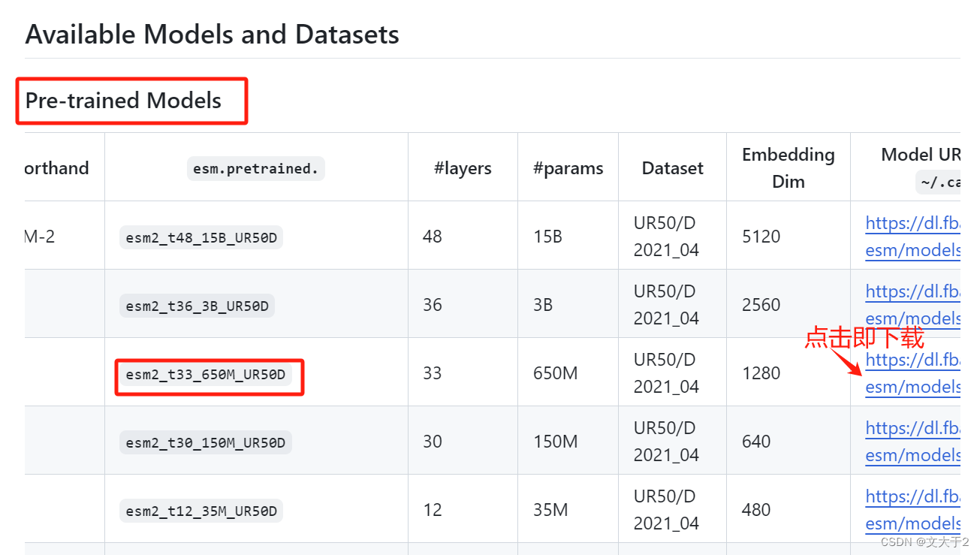This screenshot has width=980, height=555.
Task: Click the esm.pretrained. column header
Action: (x=256, y=168)
